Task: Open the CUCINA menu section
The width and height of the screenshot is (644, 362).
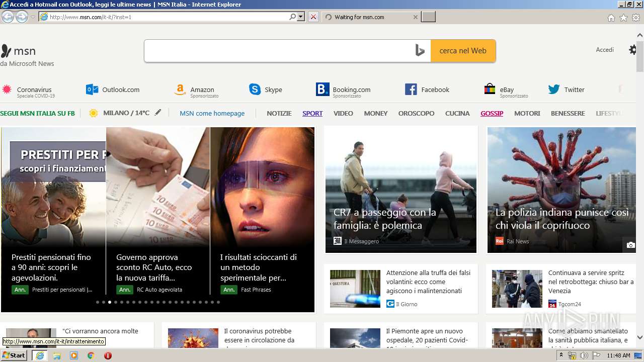Action: (457, 114)
